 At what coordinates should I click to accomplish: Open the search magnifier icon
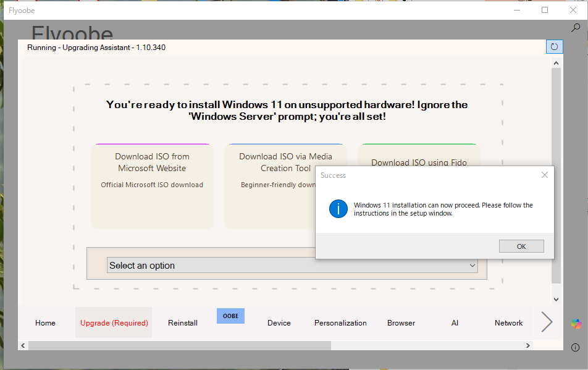coord(575,28)
